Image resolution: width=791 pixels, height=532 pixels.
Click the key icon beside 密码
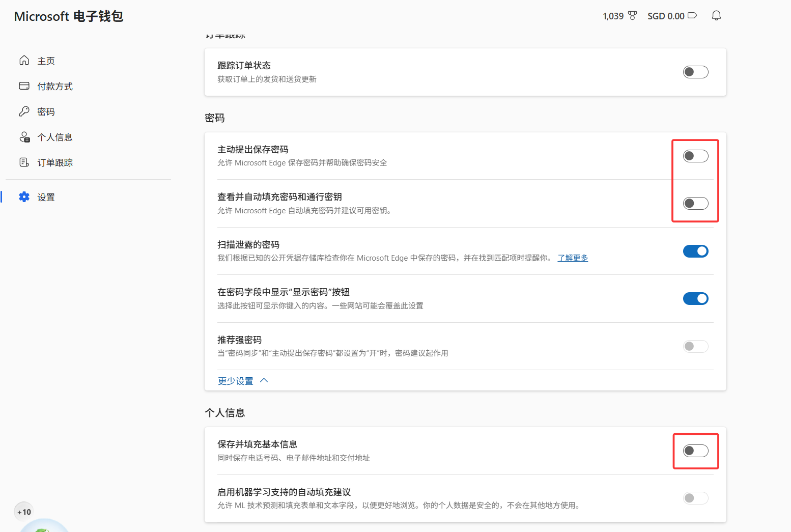24,111
